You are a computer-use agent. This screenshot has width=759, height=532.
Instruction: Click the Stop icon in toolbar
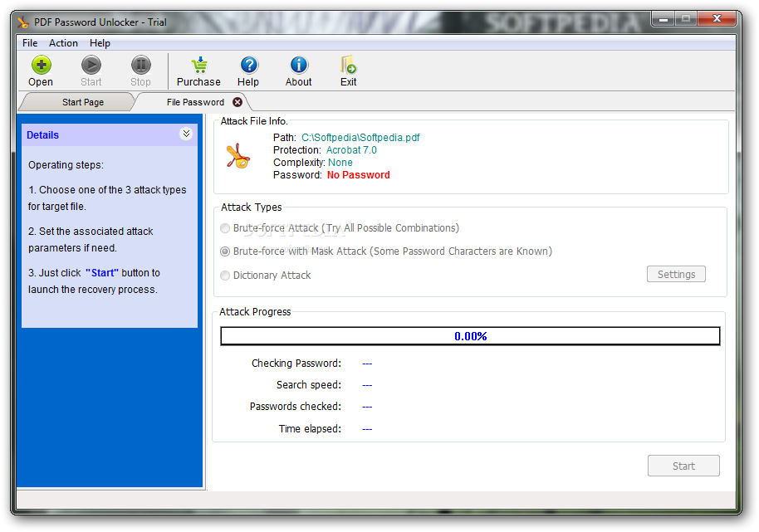[x=141, y=65]
